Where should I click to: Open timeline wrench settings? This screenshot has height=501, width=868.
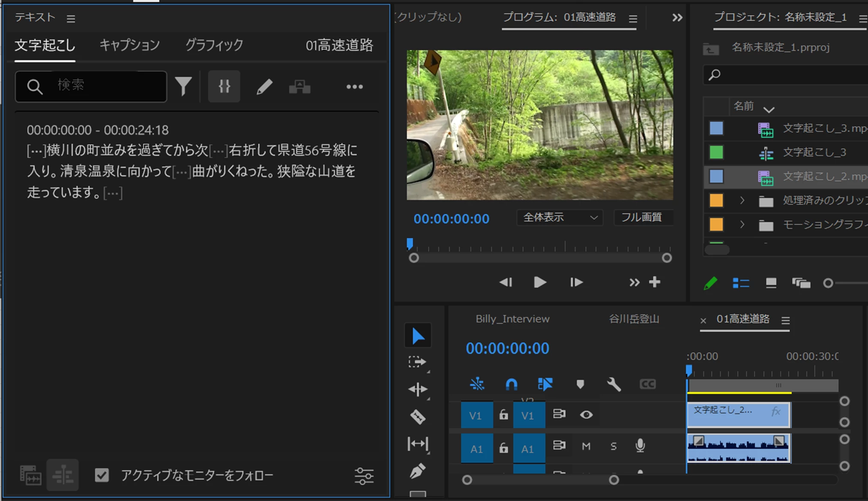614,384
